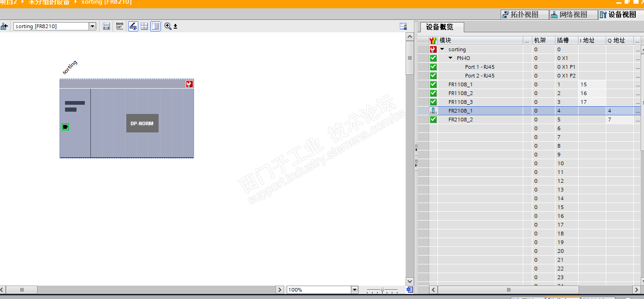Select the FR1108_2 module row

pos(529,93)
